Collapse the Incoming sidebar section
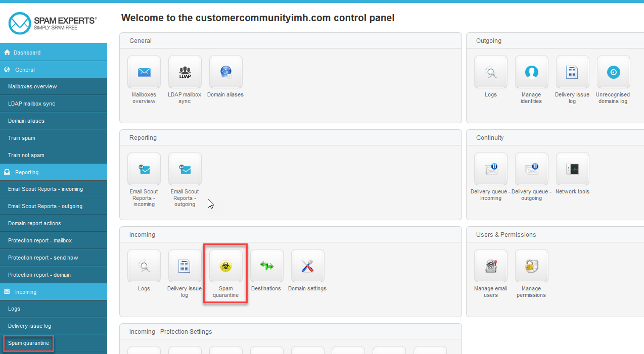This screenshot has width=644, height=354. coord(54,292)
